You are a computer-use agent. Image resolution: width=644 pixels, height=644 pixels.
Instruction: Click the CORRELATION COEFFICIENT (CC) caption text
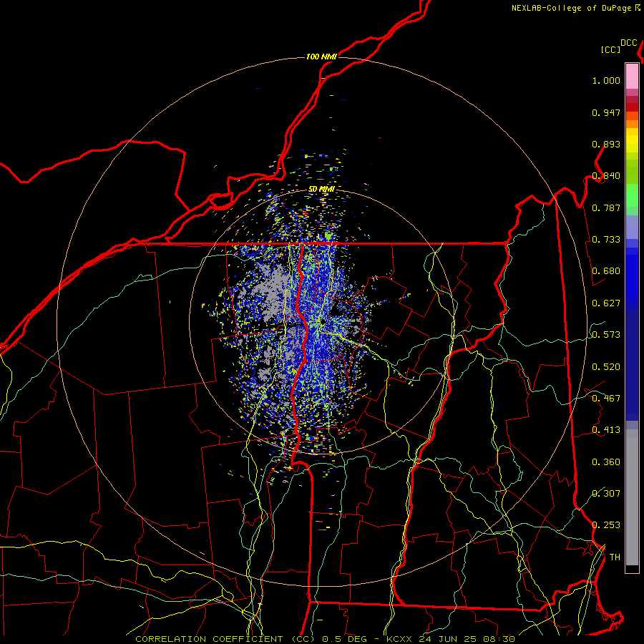pos(226,639)
